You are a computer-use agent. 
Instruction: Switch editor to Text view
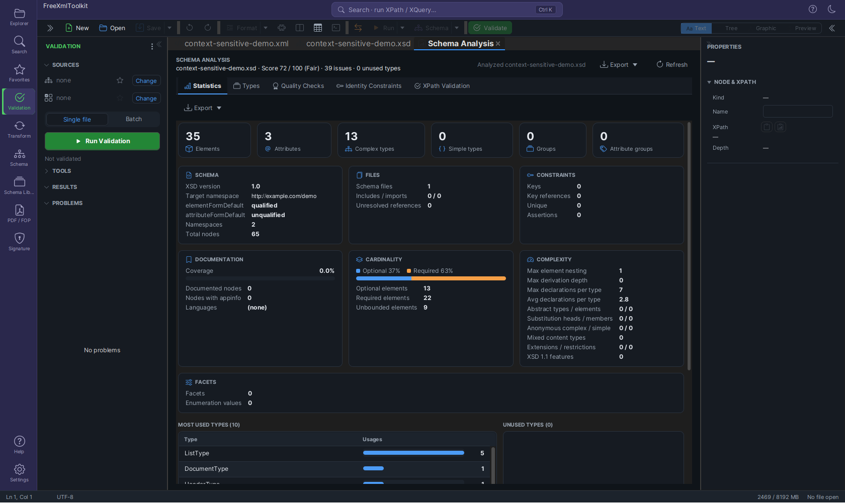(x=696, y=29)
